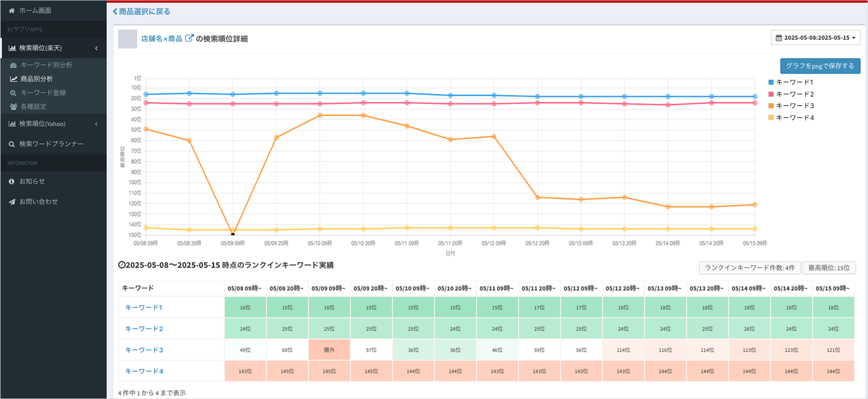Click the magnifier icon beside キーワード登録
The height and width of the screenshot is (399, 868).
13,93
